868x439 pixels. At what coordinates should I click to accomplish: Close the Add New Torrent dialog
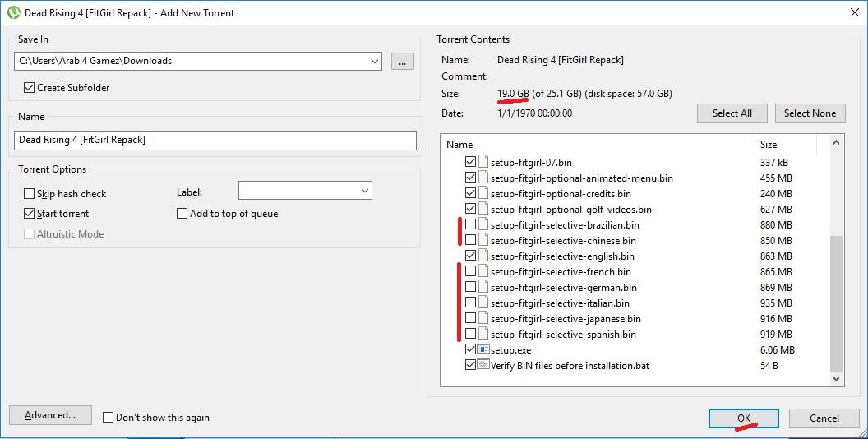click(852, 12)
